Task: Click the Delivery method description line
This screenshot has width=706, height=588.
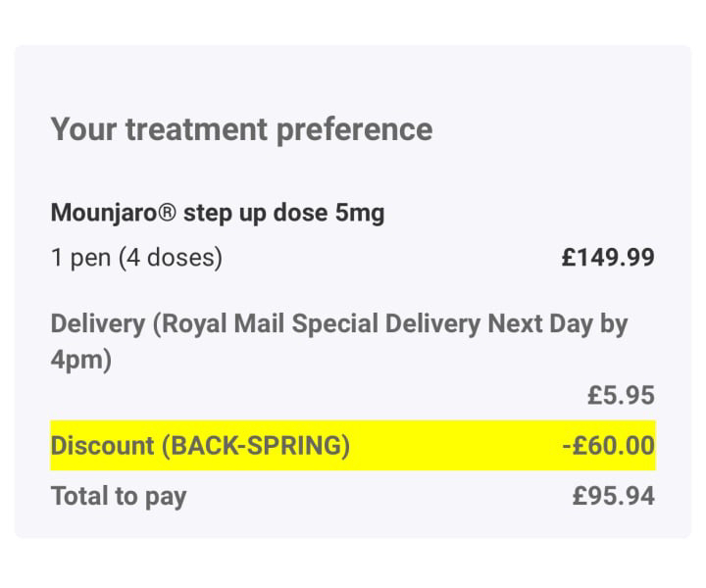Action: pyautogui.click(x=338, y=323)
